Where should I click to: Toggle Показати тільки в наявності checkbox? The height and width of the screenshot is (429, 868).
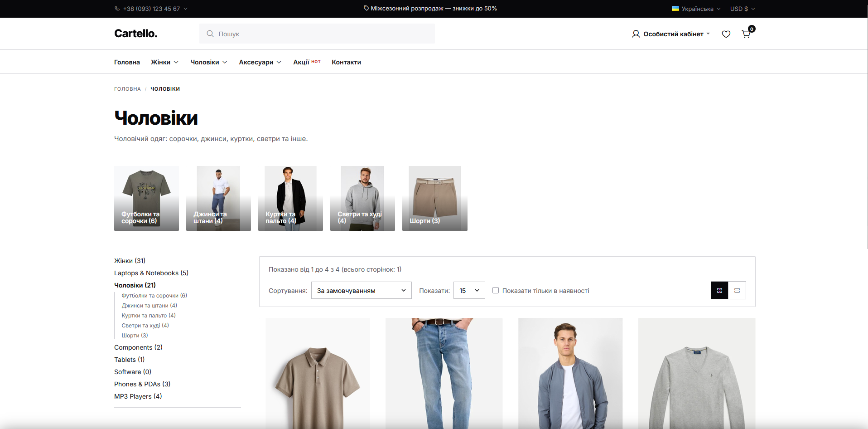pos(496,290)
